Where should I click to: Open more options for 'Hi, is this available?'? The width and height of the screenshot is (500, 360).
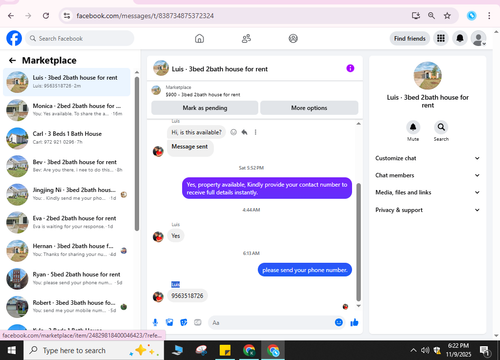coord(255,132)
